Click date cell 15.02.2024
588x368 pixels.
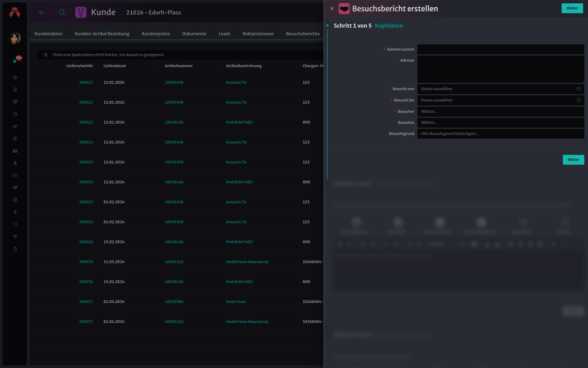(114, 282)
